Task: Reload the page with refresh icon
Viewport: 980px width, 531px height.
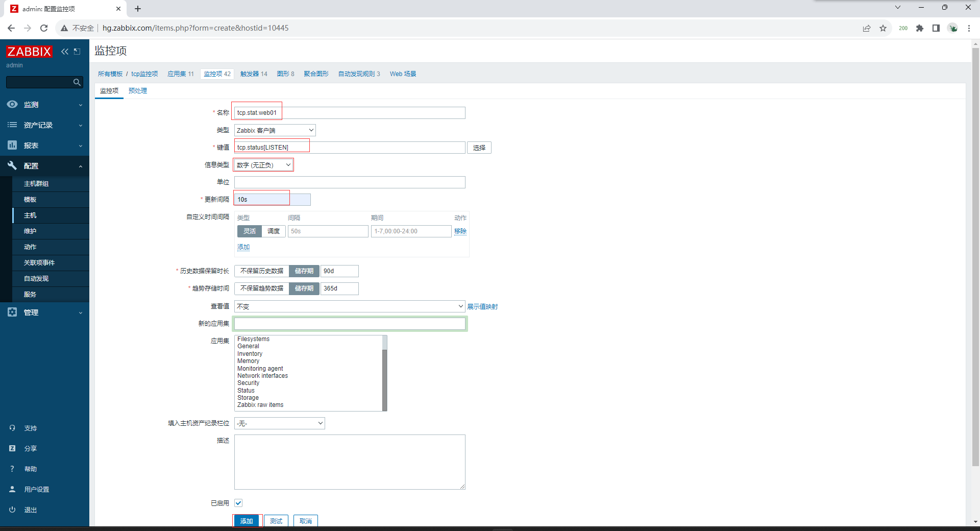Action: [44, 28]
